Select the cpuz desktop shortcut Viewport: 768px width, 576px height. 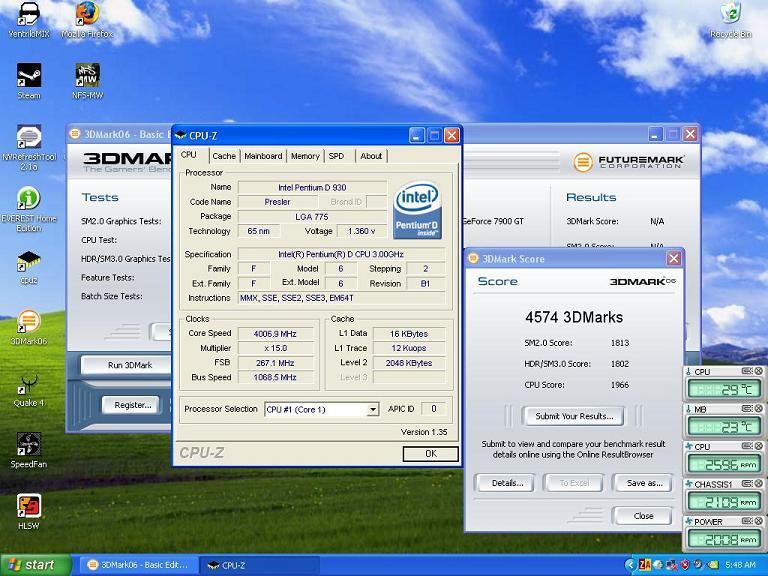point(29,267)
